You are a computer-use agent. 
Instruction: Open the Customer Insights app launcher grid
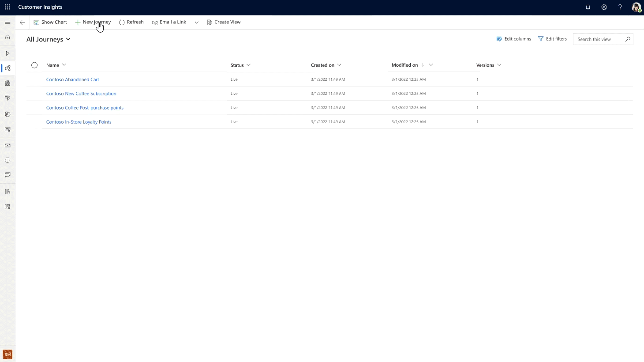click(7, 7)
